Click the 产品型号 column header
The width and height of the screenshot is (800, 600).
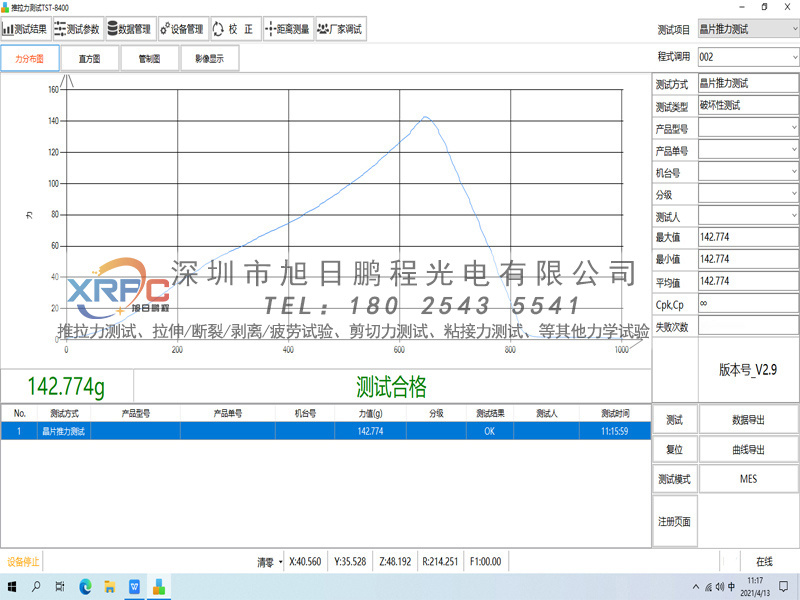(136, 413)
